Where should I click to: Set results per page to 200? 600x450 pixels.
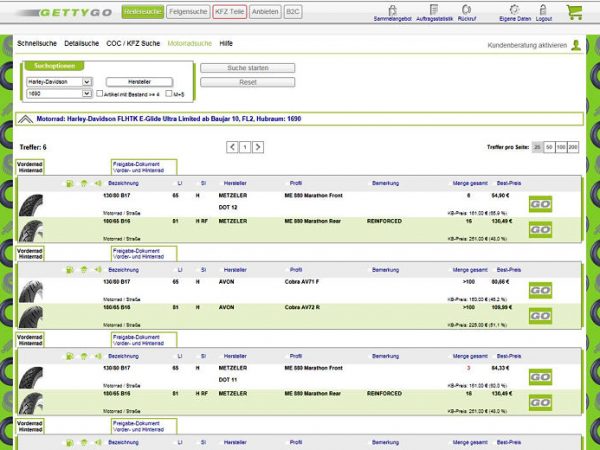pyautogui.click(x=573, y=147)
